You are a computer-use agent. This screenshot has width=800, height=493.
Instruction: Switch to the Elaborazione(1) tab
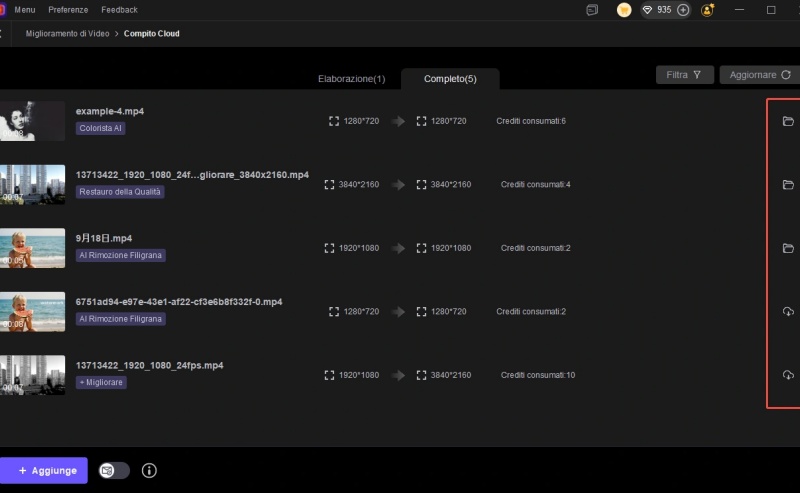pos(352,79)
